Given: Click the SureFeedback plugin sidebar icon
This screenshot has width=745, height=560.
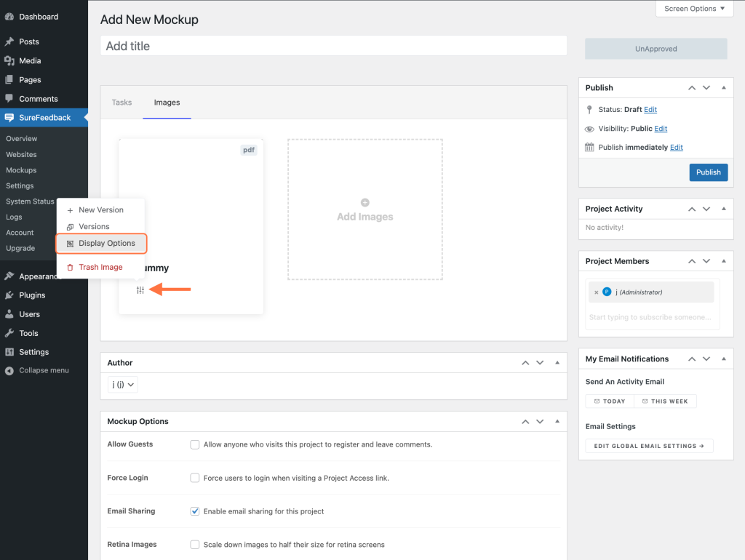Looking at the screenshot, I should 9,117.
